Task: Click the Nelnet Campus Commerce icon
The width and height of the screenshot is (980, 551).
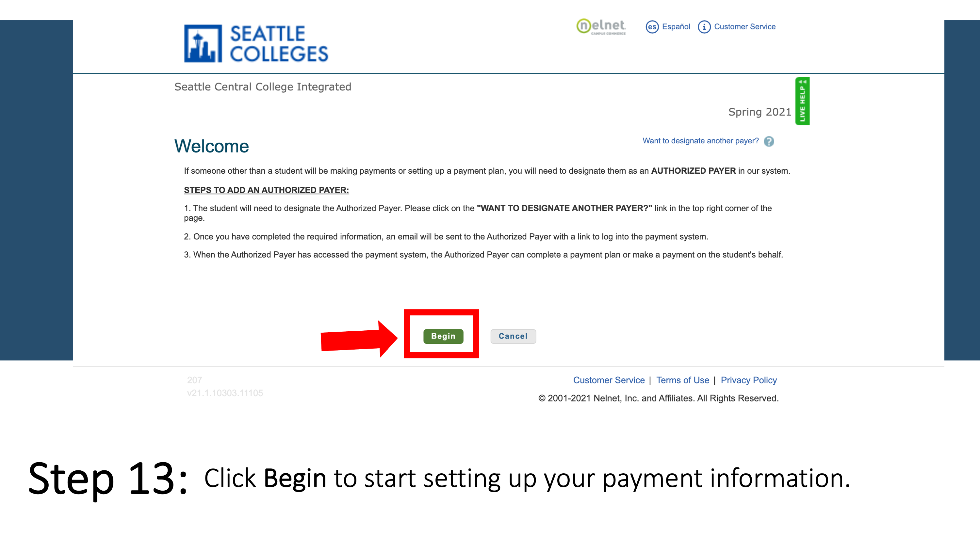Action: click(x=601, y=27)
